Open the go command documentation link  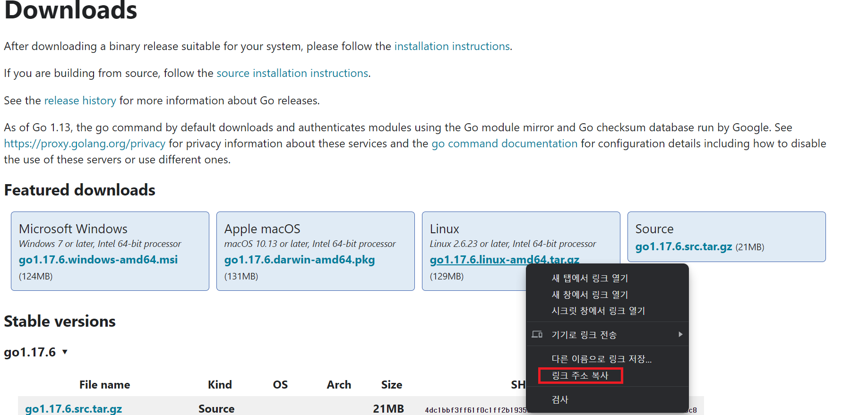coord(504,144)
